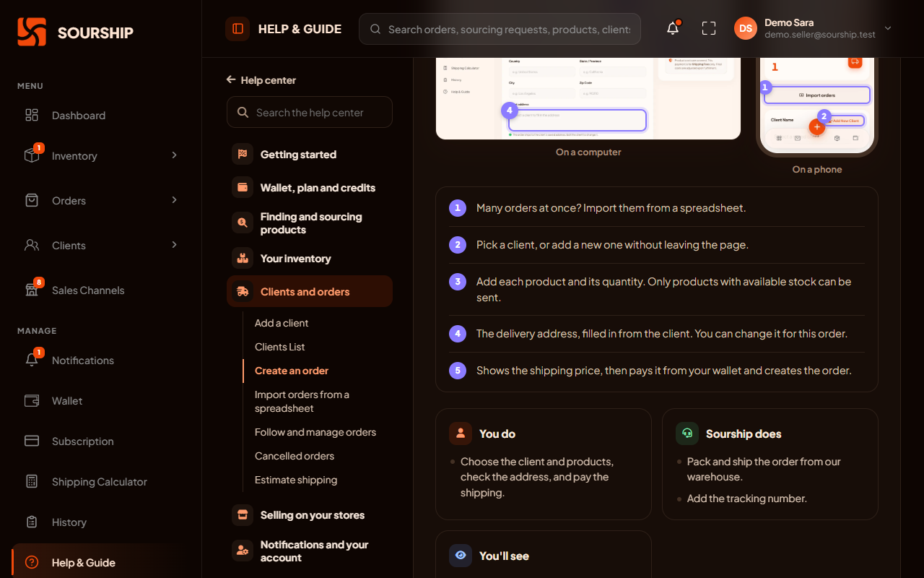This screenshot has width=924, height=578.
Task: Open the Add a client article
Action: [282, 323]
